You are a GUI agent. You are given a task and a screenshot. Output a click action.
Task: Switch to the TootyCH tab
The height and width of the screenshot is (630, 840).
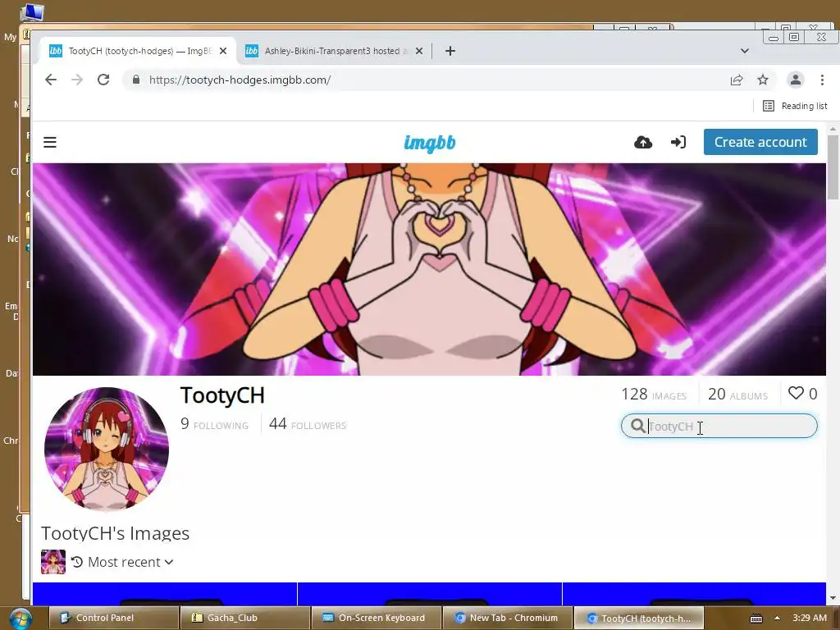tap(138, 51)
